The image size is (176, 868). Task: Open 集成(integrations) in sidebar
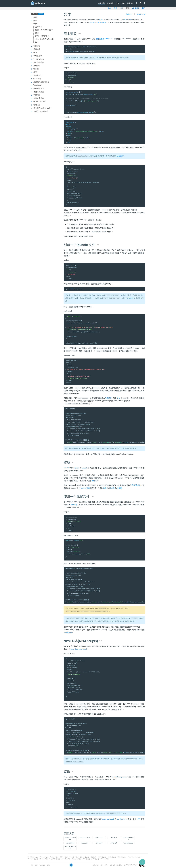(41, 111)
